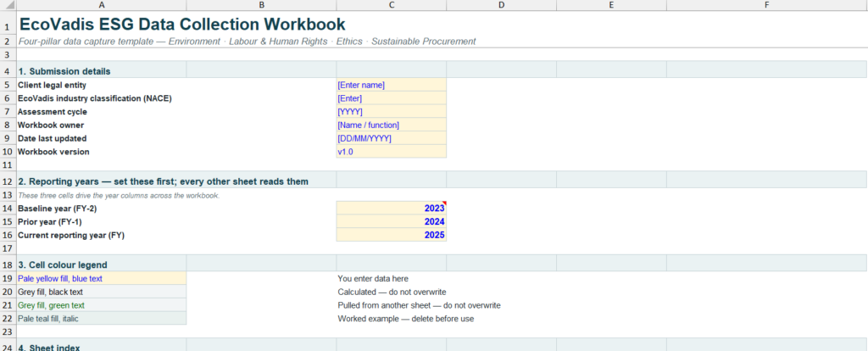Select 'Pulled from another sheet — do not overwrite'
The height and width of the screenshot is (351, 868).
point(419,305)
